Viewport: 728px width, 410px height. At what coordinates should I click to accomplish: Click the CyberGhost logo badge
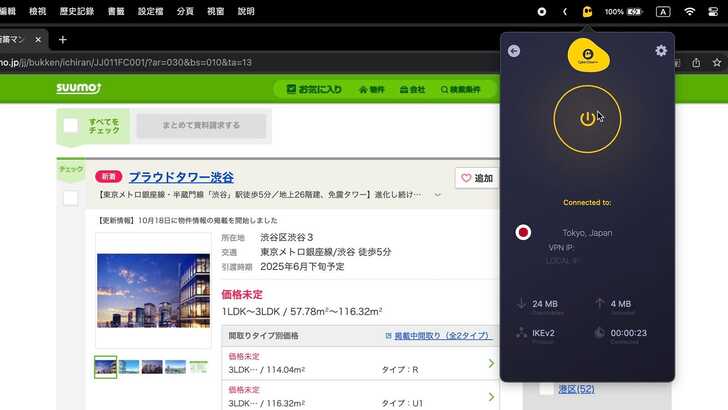tap(587, 51)
